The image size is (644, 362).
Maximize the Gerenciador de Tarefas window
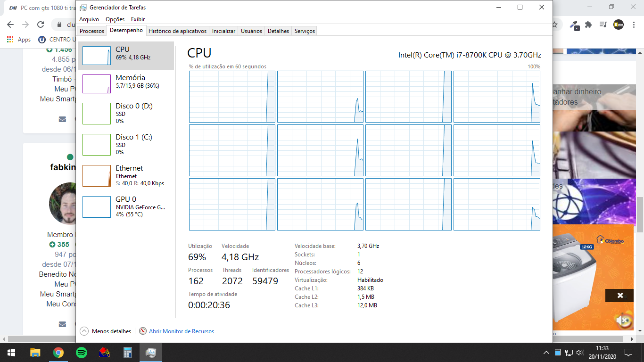click(520, 7)
